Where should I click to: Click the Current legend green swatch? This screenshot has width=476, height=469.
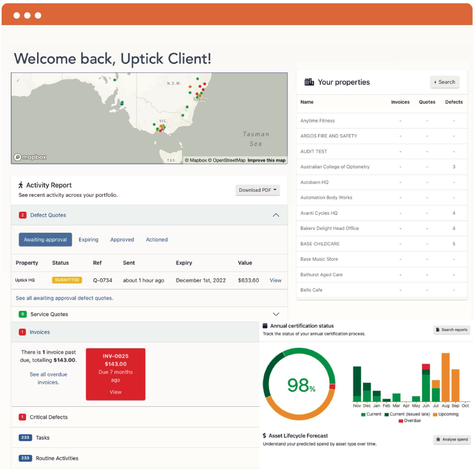[363, 414]
